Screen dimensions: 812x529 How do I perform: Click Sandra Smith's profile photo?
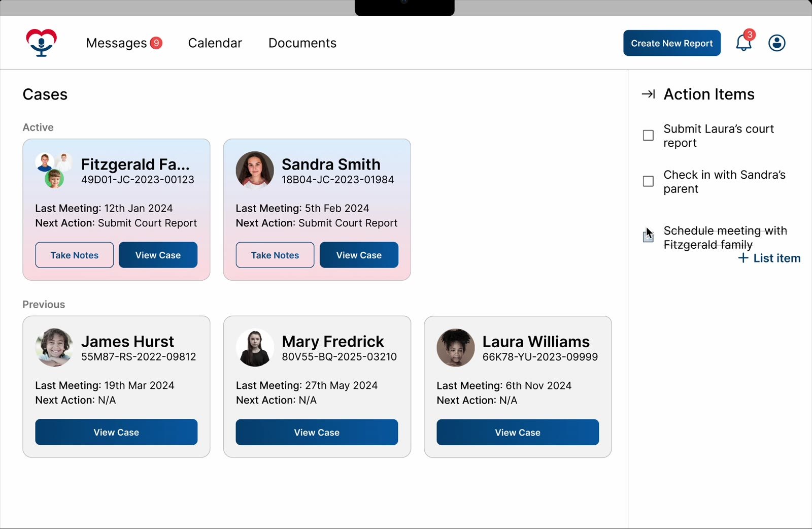255,170
